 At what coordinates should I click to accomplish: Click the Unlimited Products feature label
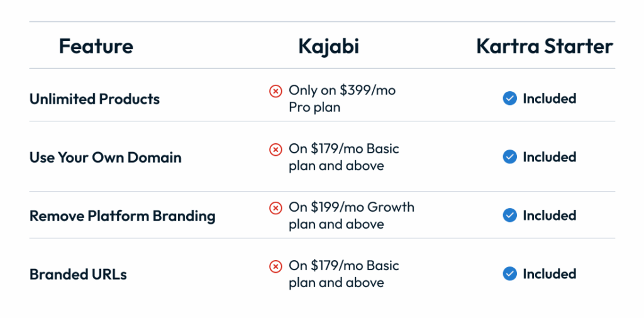[94, 99]
